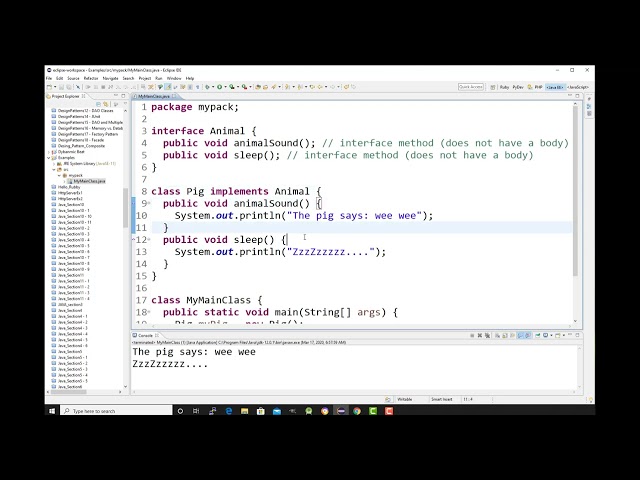The width and height of the screenshot is (640, 480).
Task: Collapse the sleep method fold marker on line 12
Action: [x=149, y=240]
